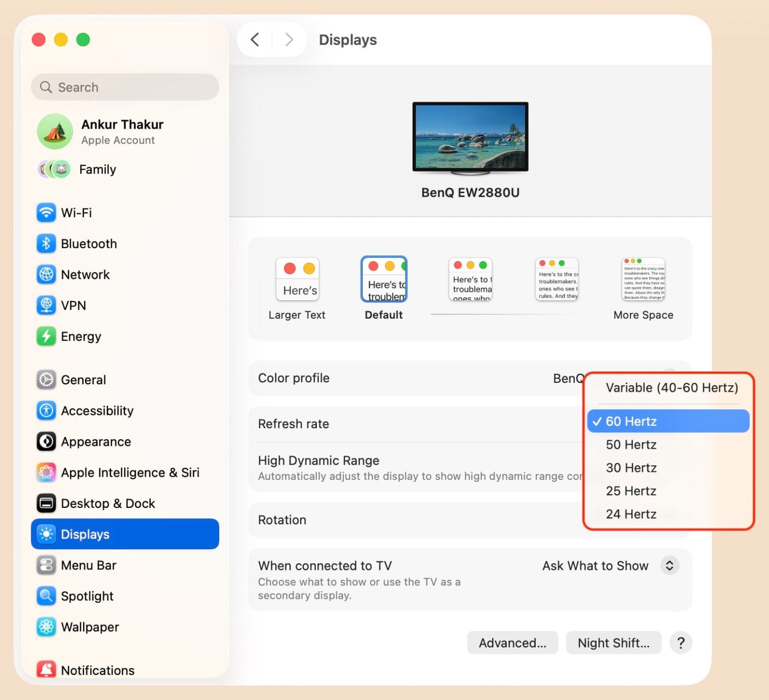Image resolution: width=769 pixels, height=700 pixels.
Task: Open Night Shift... settings
Action: [613, 643]
